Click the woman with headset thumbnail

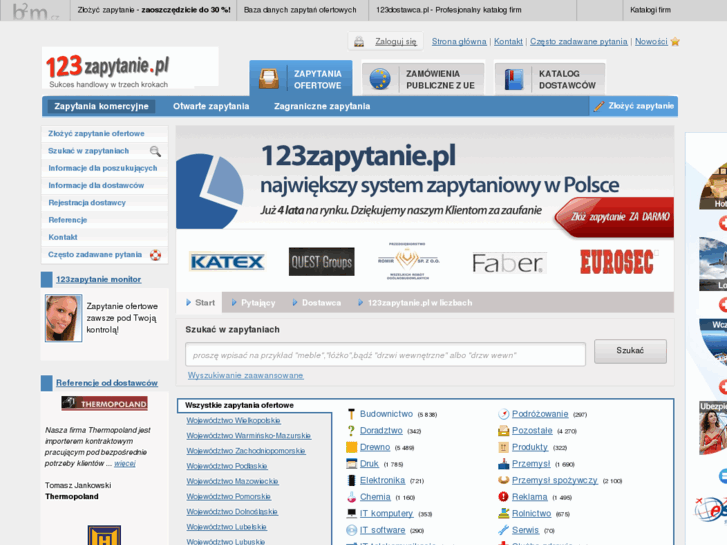[x=64, y=318]
